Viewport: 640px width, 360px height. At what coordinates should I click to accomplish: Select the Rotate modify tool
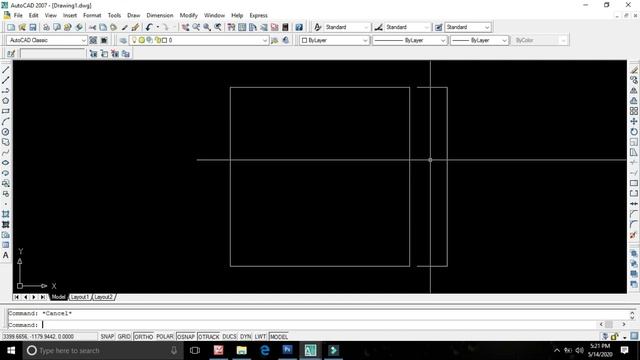[634, 132]
